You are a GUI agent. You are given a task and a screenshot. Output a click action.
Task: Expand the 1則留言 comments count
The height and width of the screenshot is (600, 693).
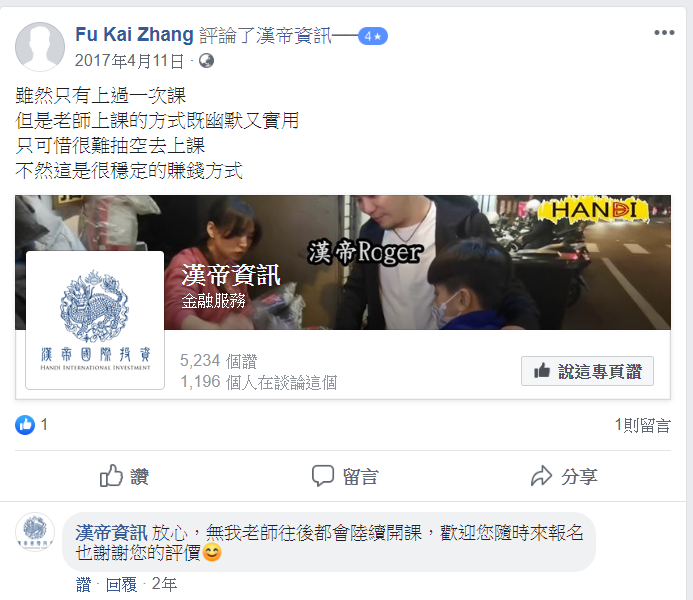tap(643, 425)
